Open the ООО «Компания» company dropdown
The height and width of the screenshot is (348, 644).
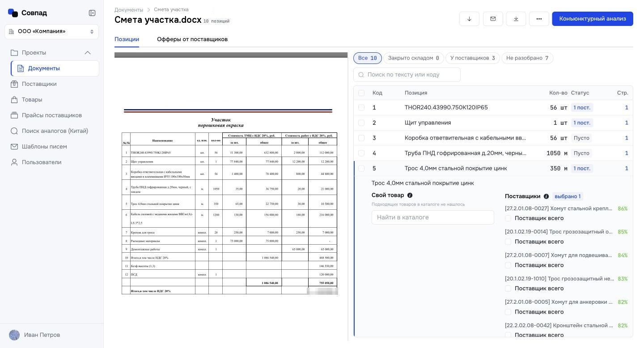51,32
